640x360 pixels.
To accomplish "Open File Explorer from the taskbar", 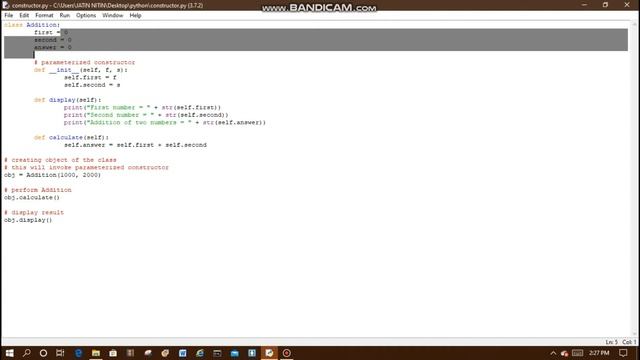I will coord(96,353).
